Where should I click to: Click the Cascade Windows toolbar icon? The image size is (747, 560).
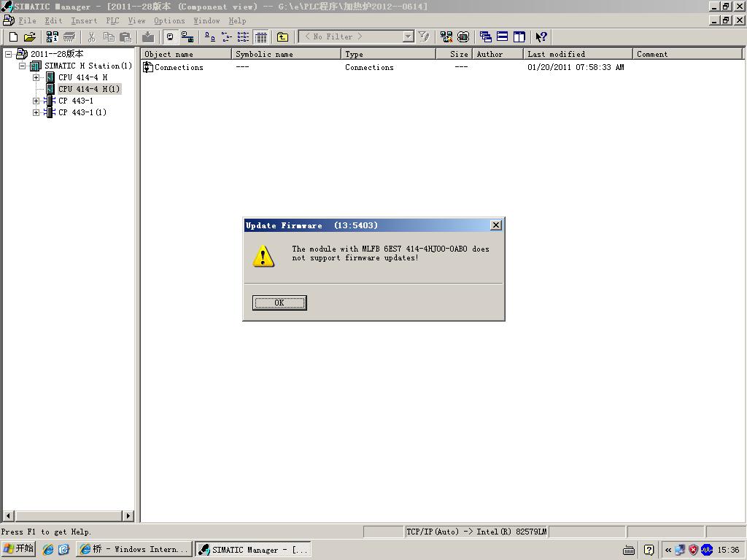pos(485,37)
